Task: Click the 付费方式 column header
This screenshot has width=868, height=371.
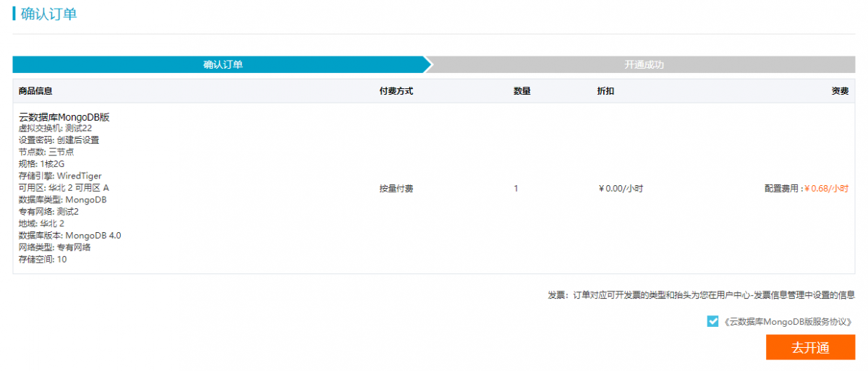Action: point(396,91)
